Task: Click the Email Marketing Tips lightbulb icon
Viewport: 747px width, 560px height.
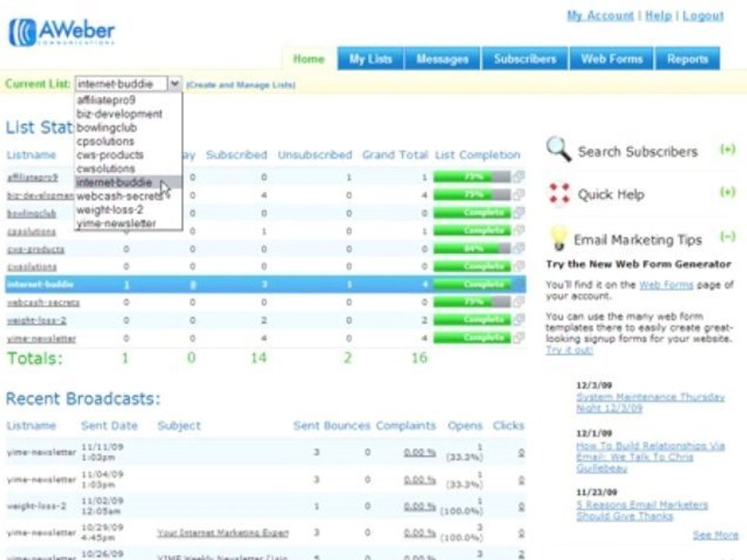Action: click(559, 238)
